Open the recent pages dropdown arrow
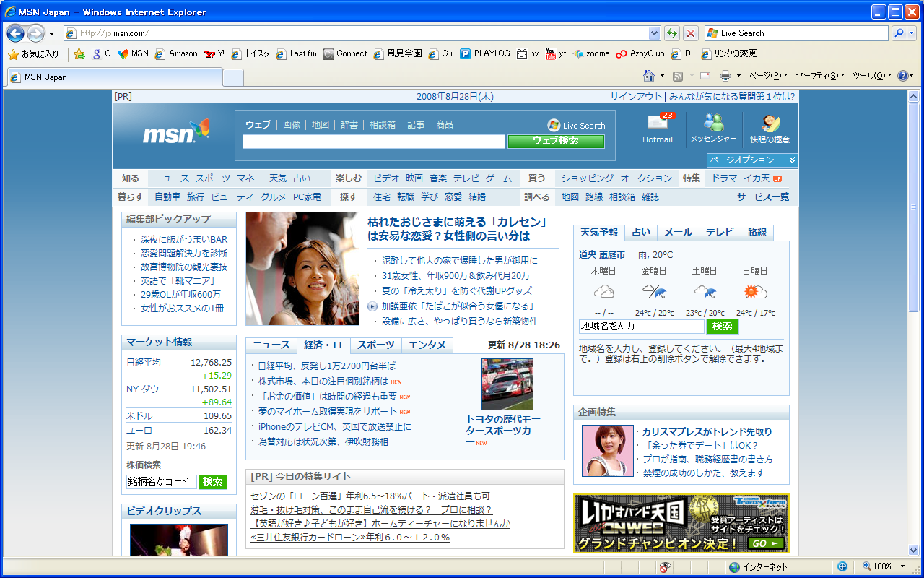Screen dimensions: 924x578 point(51,34)
